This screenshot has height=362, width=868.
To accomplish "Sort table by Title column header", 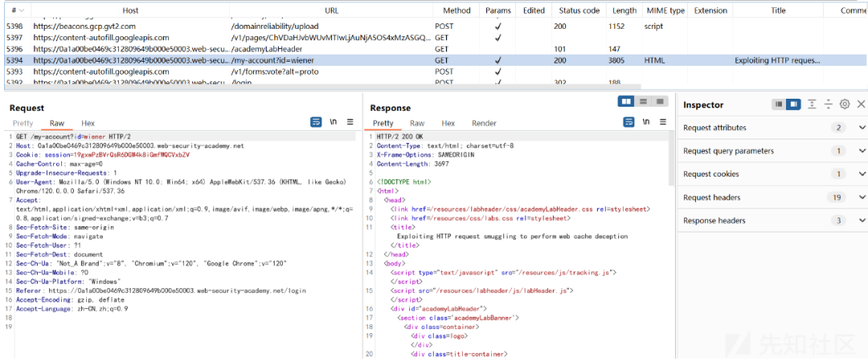I will [777, 10].
